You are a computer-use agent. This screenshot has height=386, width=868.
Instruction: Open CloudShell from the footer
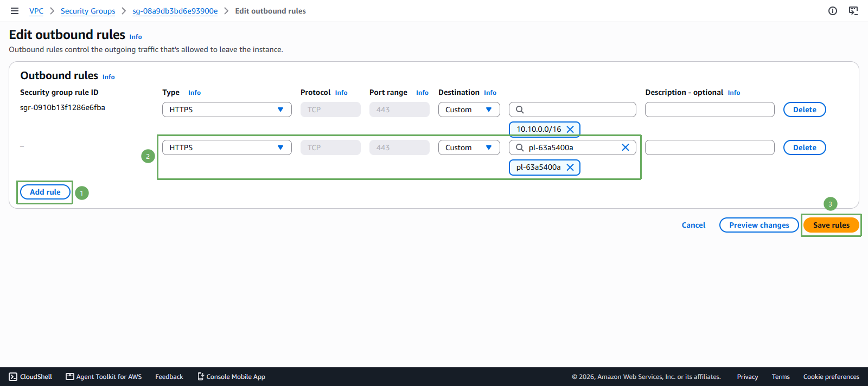click(30, 377)
